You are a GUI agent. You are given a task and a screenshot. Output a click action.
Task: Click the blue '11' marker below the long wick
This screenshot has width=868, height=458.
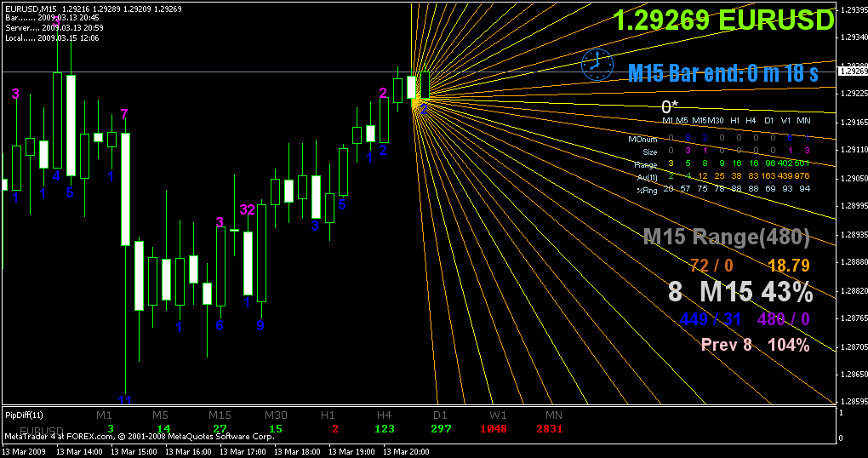click(x=125, y=400)
